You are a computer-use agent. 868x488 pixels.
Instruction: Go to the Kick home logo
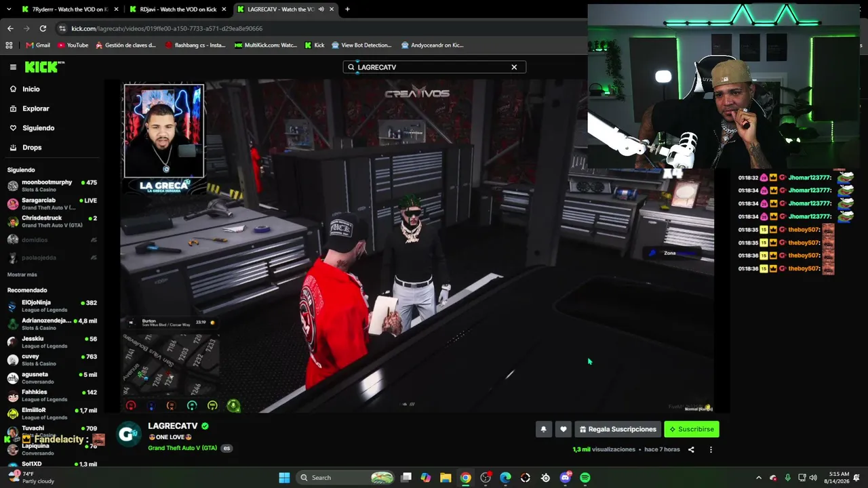coord(44,67)
